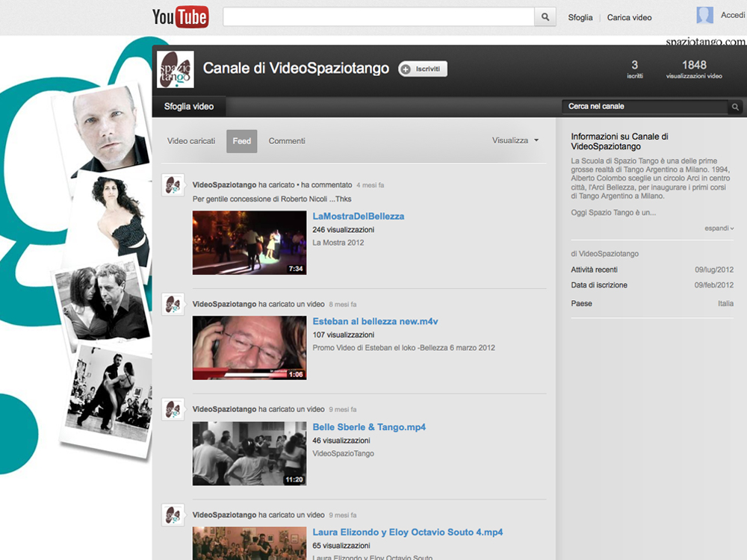Switch to the Video caricati tab
Screen dimensions: 747x560
pos(191,141)
